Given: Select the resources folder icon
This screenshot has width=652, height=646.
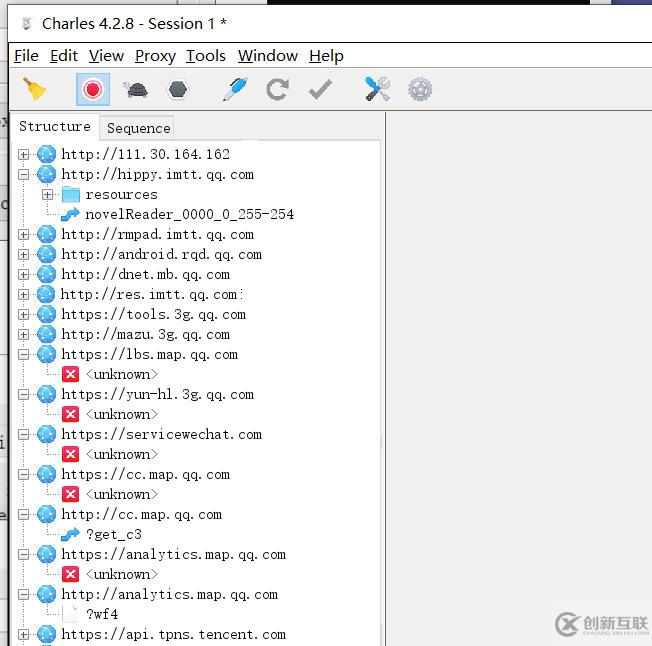Looking at the screenshot, I should [x=71, y=195].
